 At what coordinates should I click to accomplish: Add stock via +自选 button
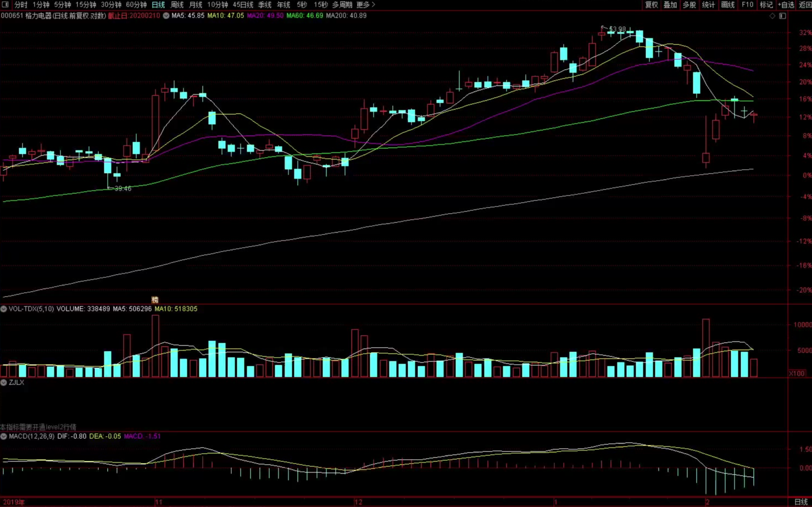786,4
